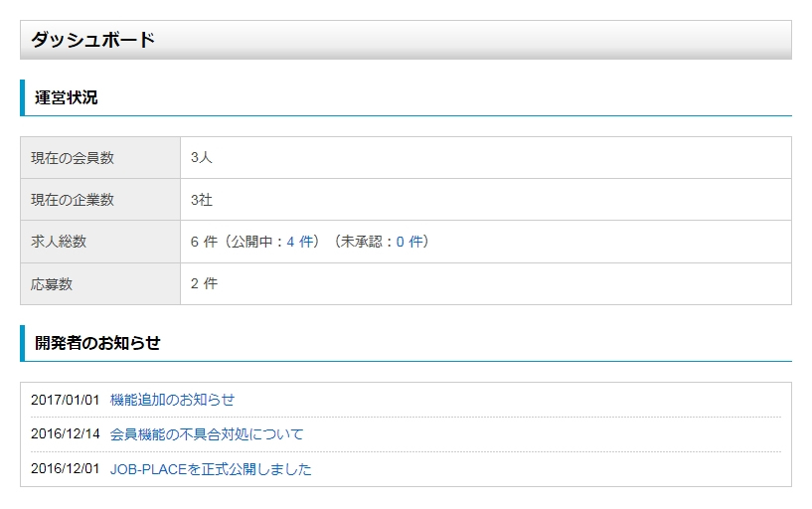Select the 現在の会員数 row label
The width and height of the screenshot is (812, 509).
pos(73,157)
